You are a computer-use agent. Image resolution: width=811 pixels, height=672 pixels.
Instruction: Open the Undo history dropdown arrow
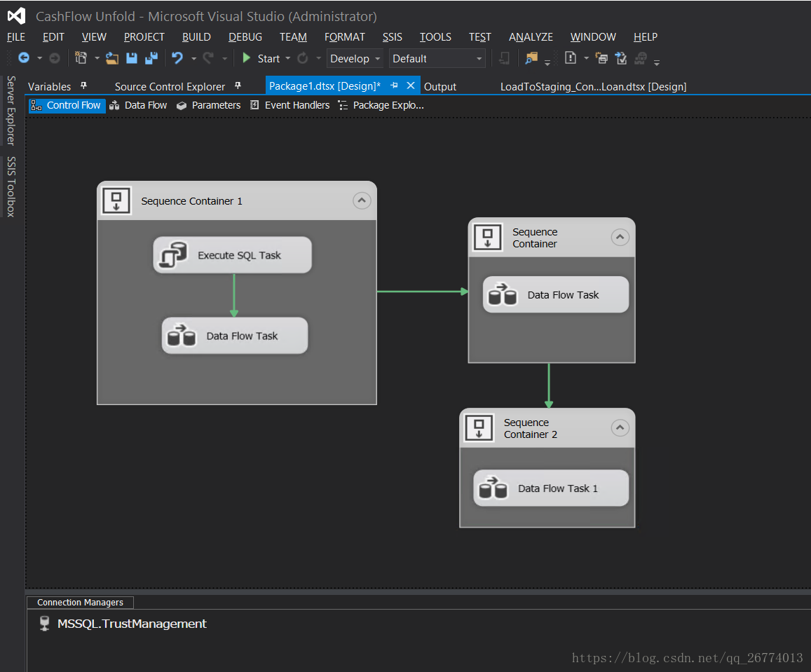pyautogui.click(x=194, y=58)
